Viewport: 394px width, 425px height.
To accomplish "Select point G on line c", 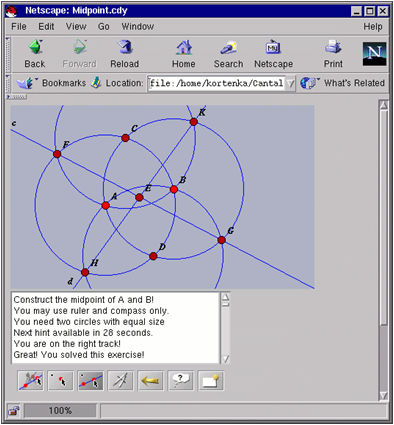I will pyautogui.click(x=222, y=240).
